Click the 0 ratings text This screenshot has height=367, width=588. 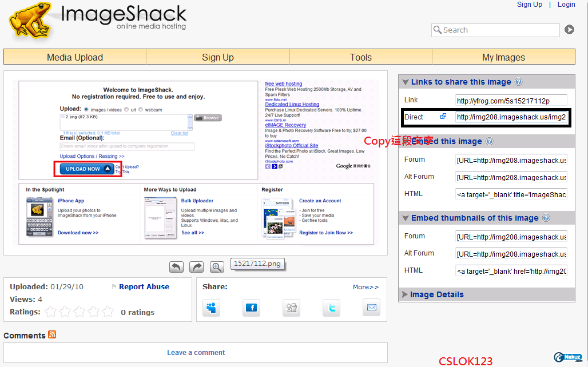click(x=137, y=312)
